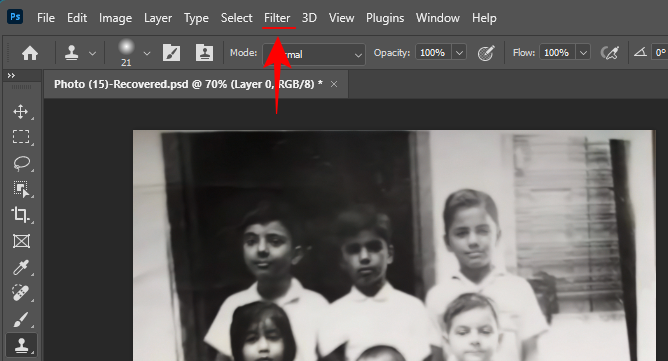
Task: Click the Flow 100% value field
Action: tap(557, 52)
